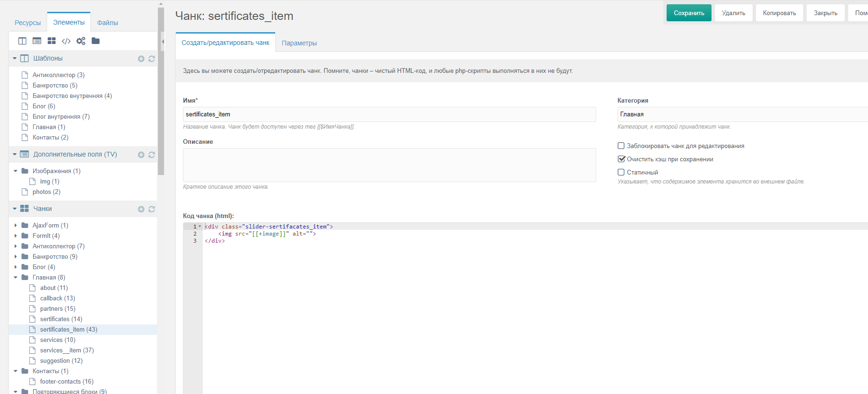Open the suggestion (12) chunk
The image size is (868, 394).
(x=61, y=360)
